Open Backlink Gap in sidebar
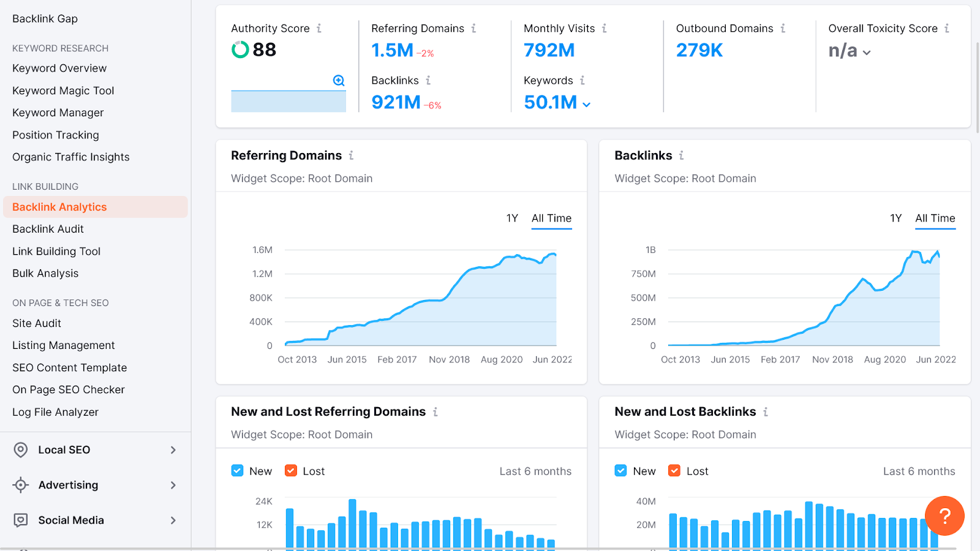This screenshot has width=980, height=551. pyautogui.click(x=45, y=19)
